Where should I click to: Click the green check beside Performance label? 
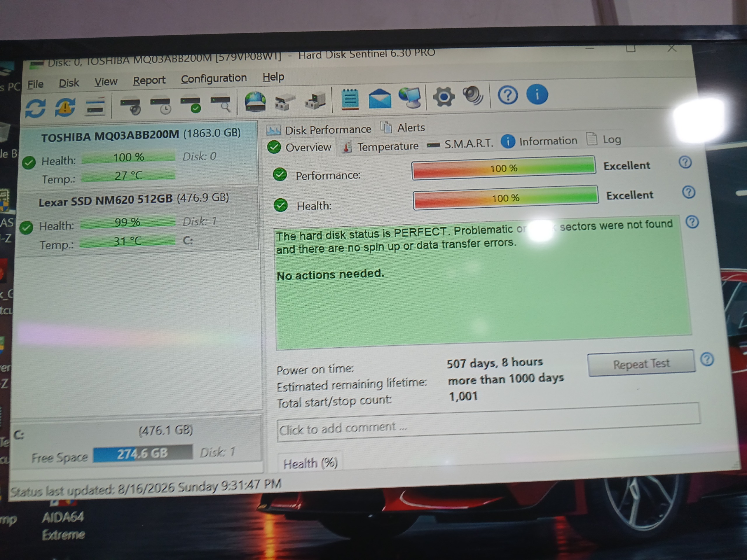pyautogui.click(x=280, y=174)
